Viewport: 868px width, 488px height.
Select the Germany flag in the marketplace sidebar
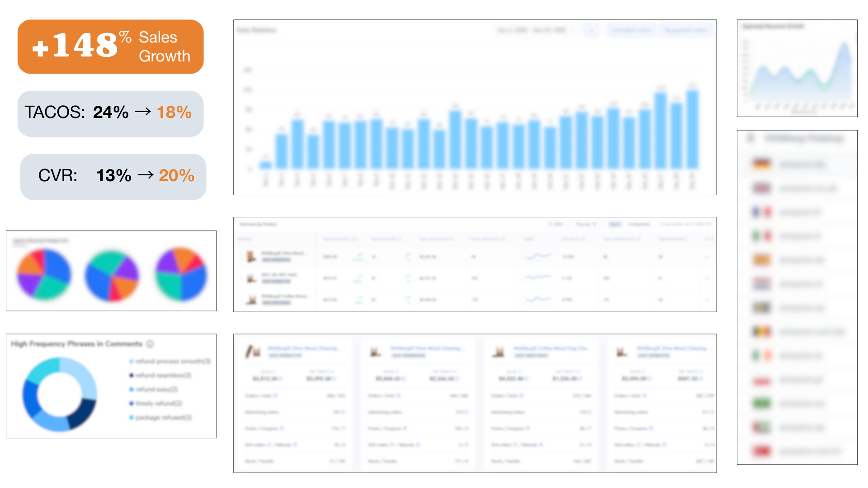coord(761,164)
